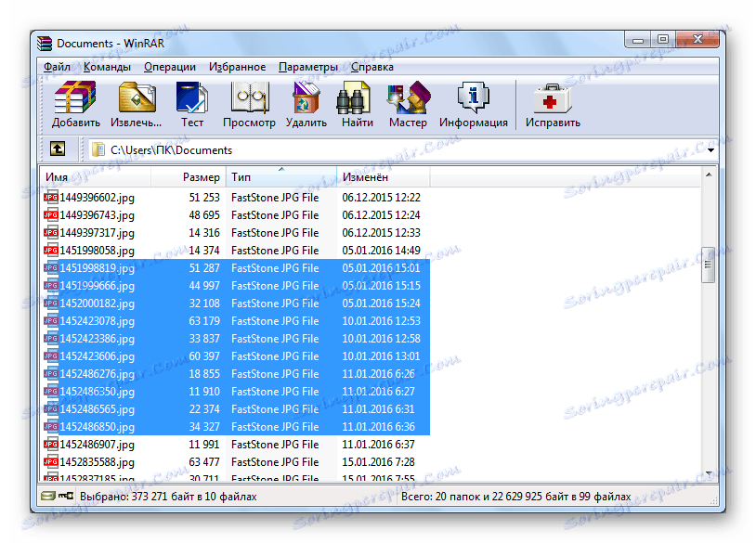
Task: Open the Найти search tool
Action: pos(358,105)
